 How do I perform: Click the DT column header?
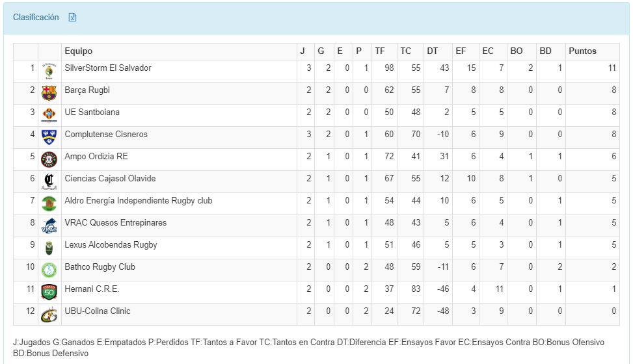433,51
